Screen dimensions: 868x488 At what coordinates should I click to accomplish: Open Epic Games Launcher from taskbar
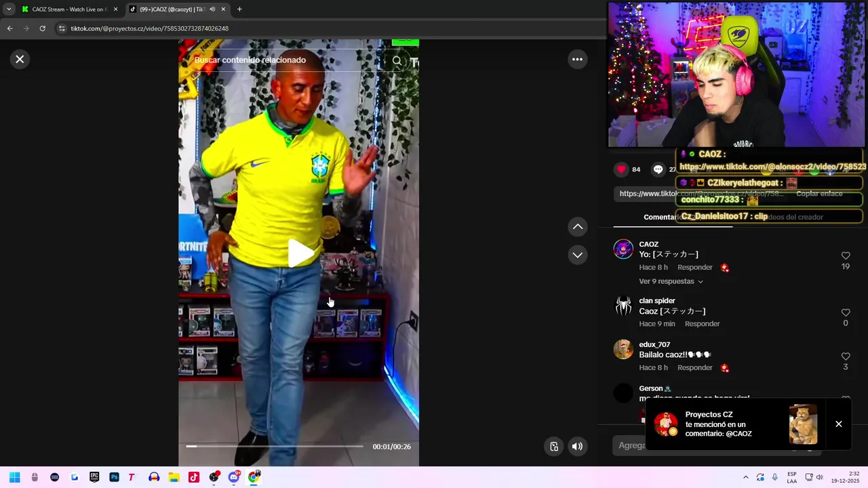coord(94,477)
